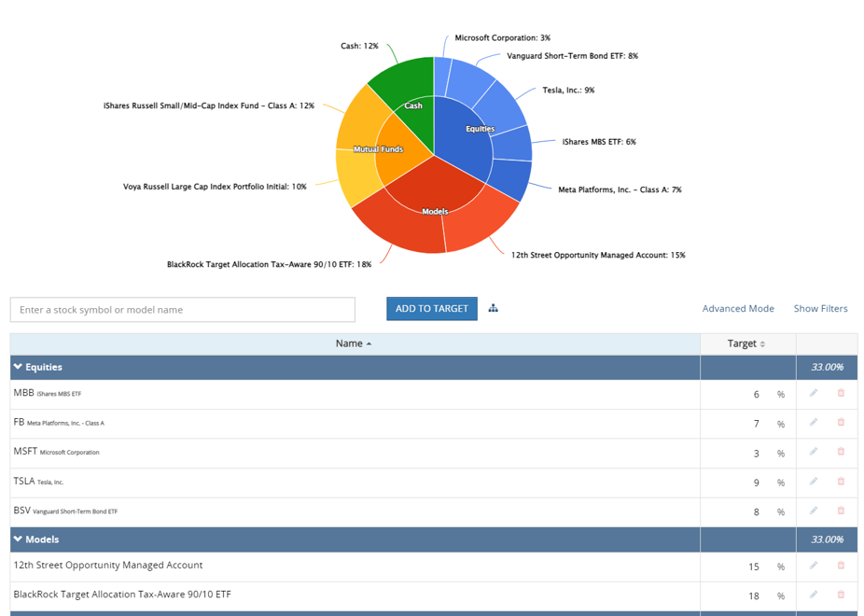
Task: Click the Microsoft Corporation: 3% chart label
Action: point(503,37)
